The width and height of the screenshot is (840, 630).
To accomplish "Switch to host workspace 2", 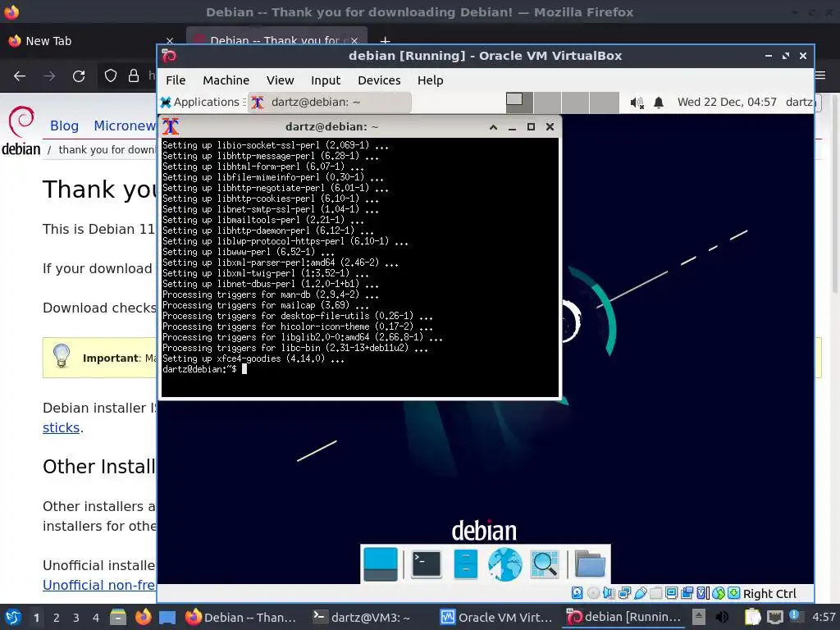I will [x=56, y=618].
